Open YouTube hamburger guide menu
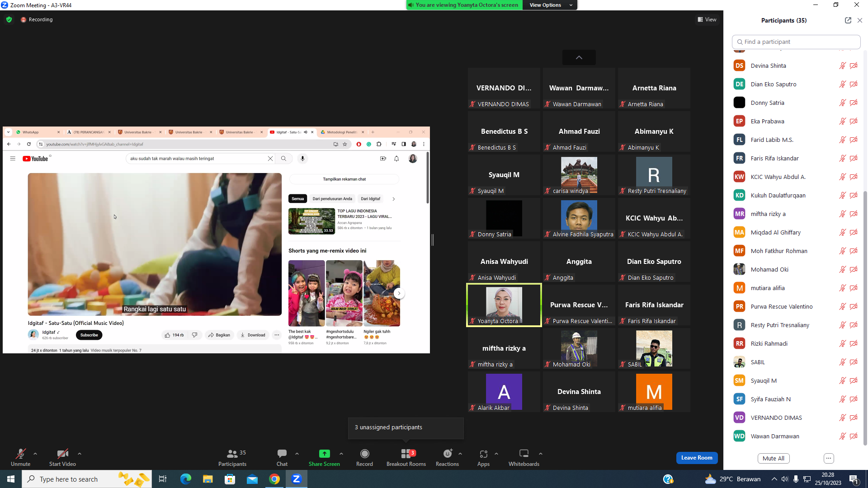Viewport: 868px width, 488px height. [13, 159]
